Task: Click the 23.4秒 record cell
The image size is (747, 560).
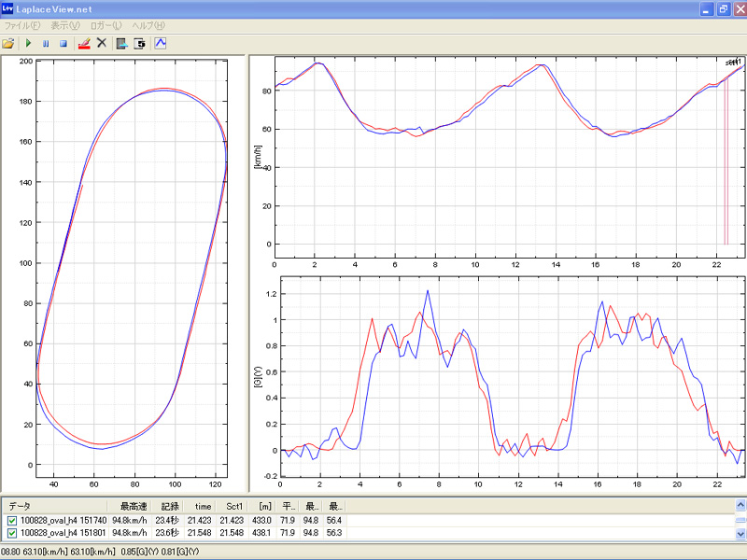Action: [x=167, y=521]
